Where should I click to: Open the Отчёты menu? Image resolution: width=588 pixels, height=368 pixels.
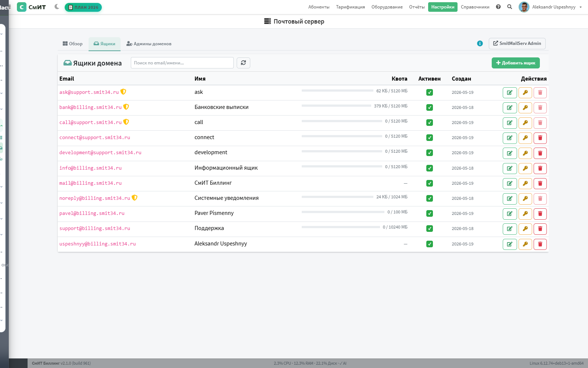coord(417,7)
